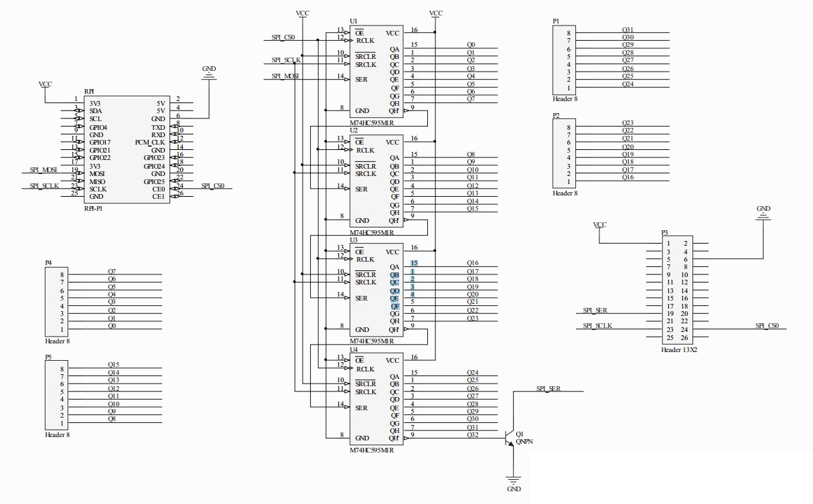
Task: Select SPI_MOSI net label at U1 SER
Action: (x=285, y=76)
